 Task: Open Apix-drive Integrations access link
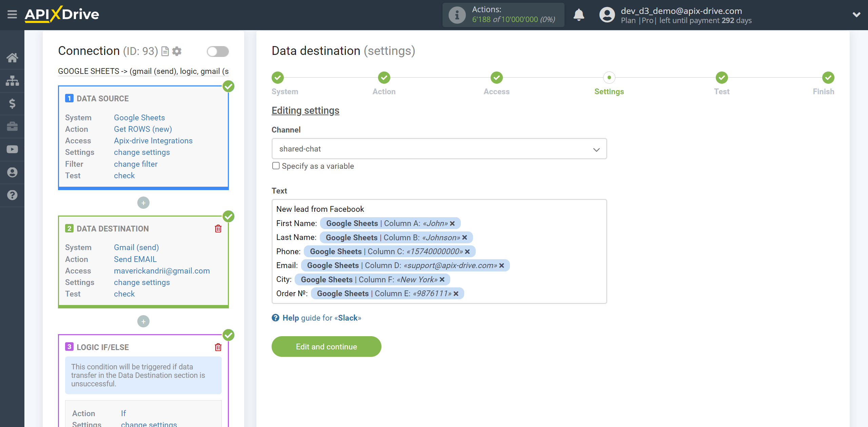click(153, 141)
